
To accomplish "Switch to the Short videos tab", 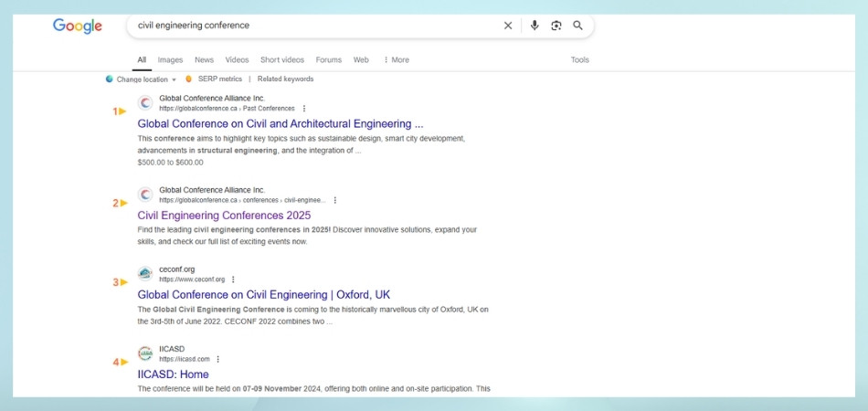I will click(282, 59).
